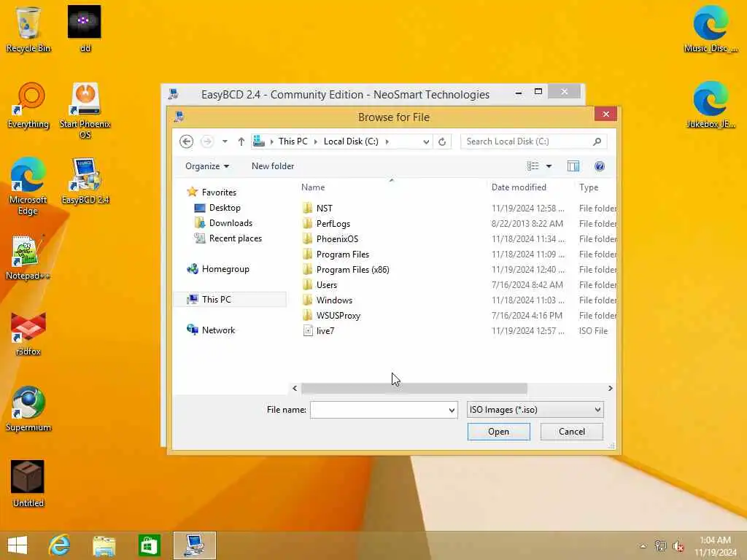Expand the File name dropdown arrow
Screen dimensions: 747x560
point(452,410)
